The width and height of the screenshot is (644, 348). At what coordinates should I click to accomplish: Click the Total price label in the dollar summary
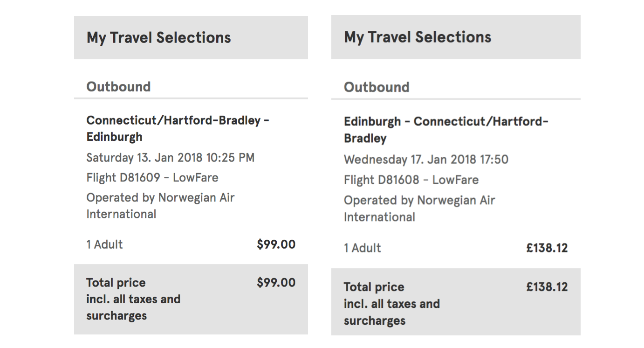(x=116, y=283)
